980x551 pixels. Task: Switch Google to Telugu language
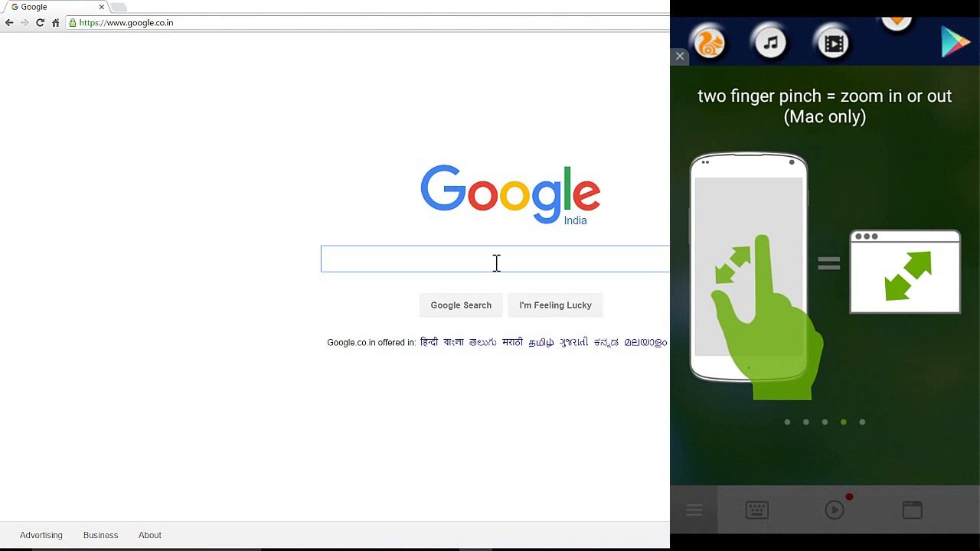click(483, 342)
